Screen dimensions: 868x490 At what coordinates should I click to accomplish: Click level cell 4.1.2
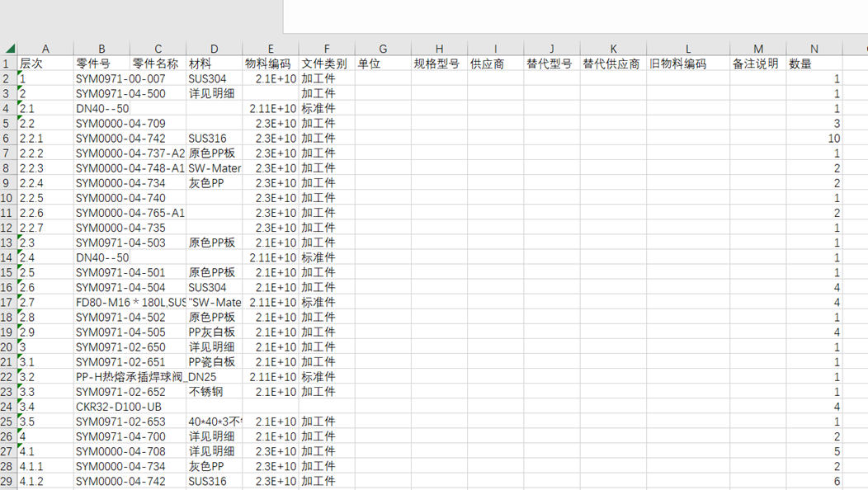(x=45, y=482)
